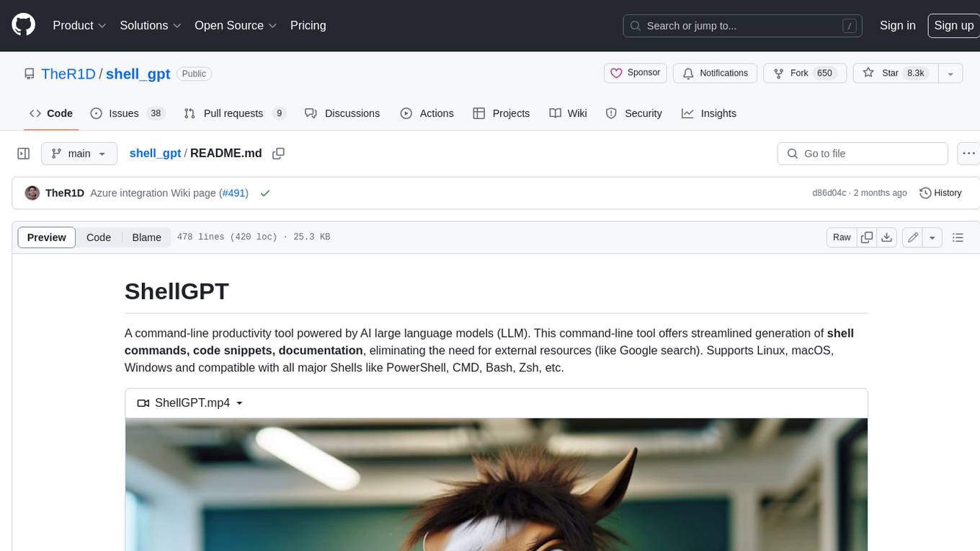Open the file History

point(940,193)
